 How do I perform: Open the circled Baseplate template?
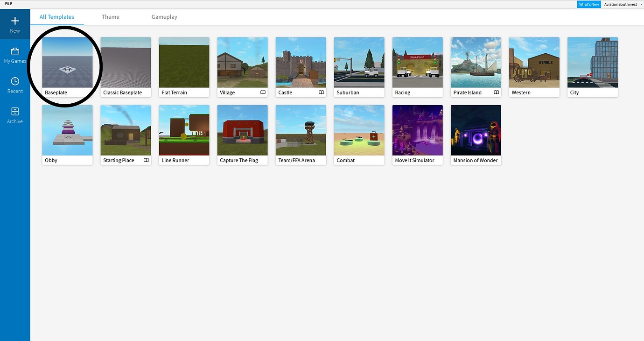click(67, 62)
